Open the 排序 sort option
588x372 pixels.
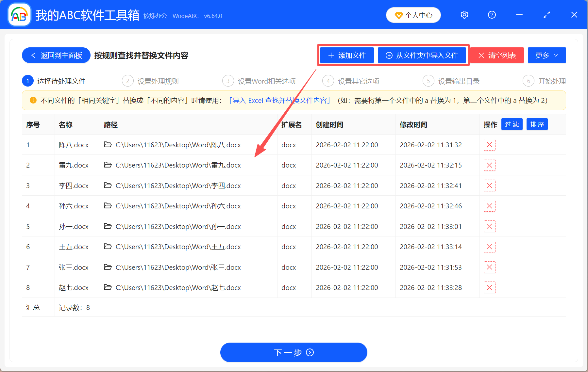(x=537, y=124)
